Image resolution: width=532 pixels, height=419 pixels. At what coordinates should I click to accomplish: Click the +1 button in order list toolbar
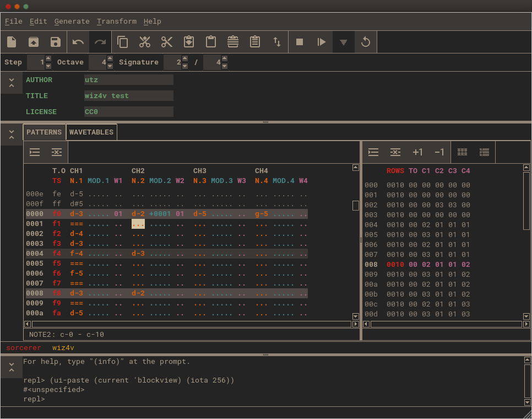[417, 152]
